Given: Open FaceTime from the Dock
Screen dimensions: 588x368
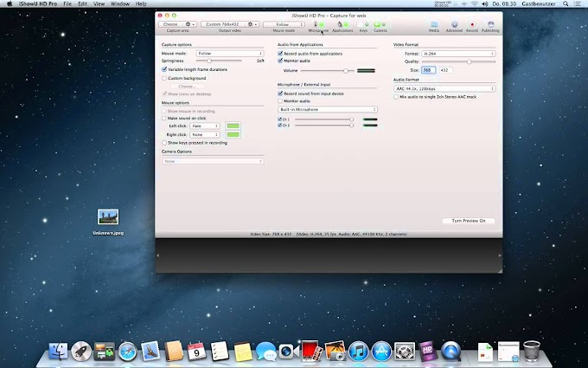Looking at the screenshot, I should click(x=288, y=352).
